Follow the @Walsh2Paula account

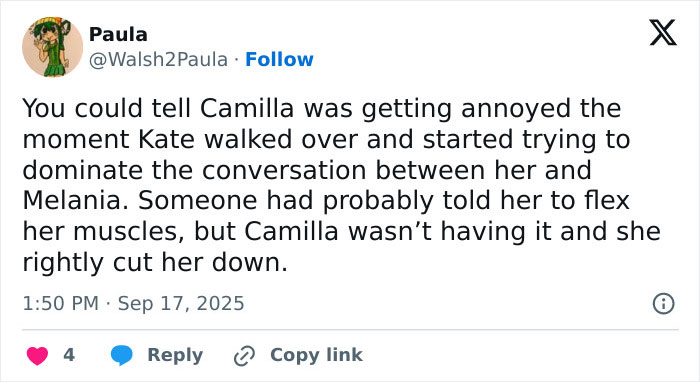click(279, 59)
